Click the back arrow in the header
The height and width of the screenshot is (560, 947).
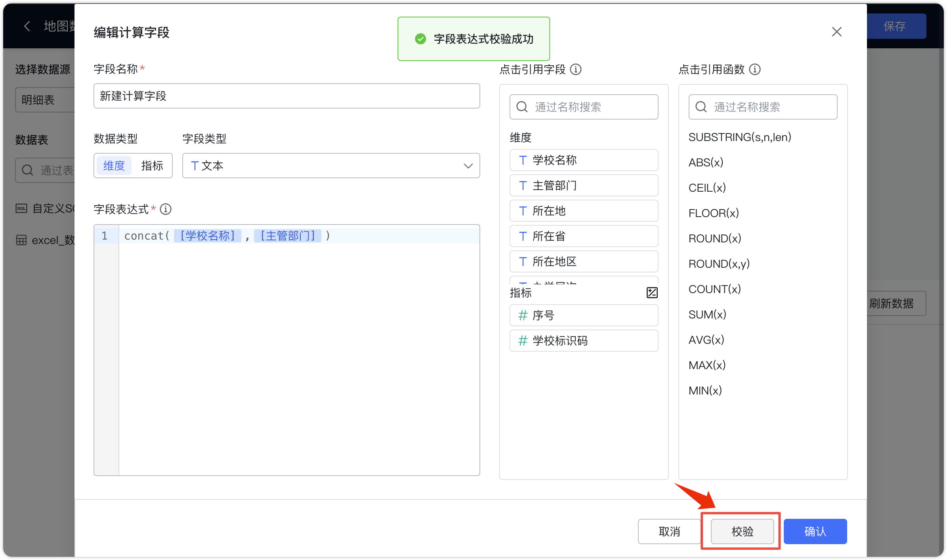point(27,26)
